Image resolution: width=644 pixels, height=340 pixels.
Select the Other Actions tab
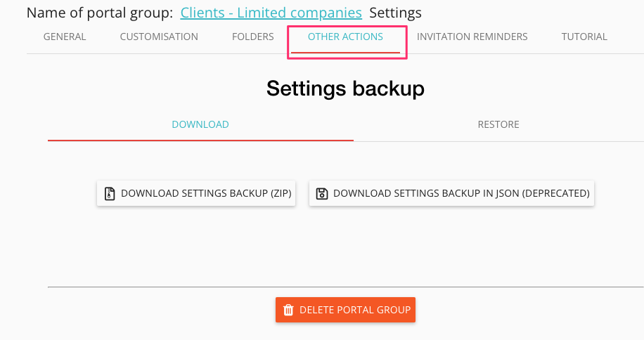(345, 37)
